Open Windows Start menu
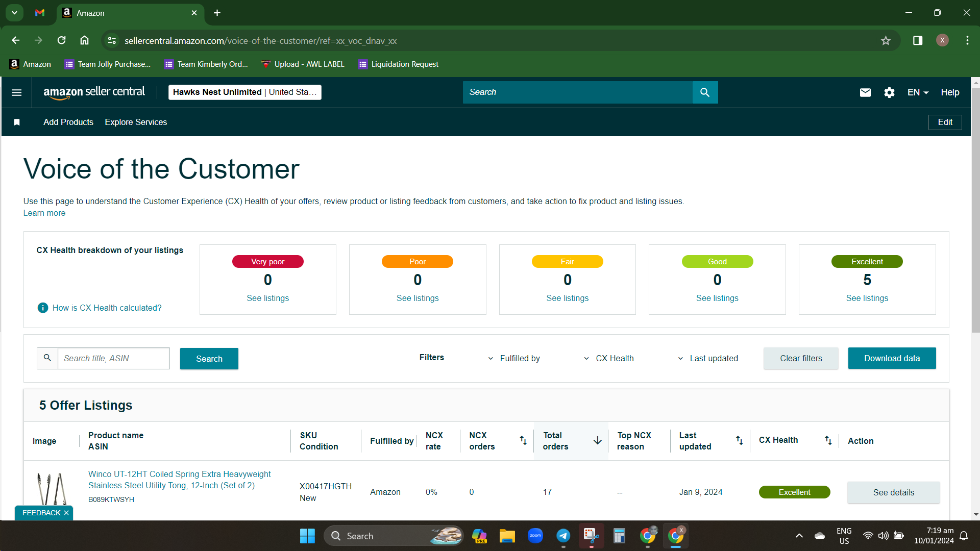 coord(307,536)
